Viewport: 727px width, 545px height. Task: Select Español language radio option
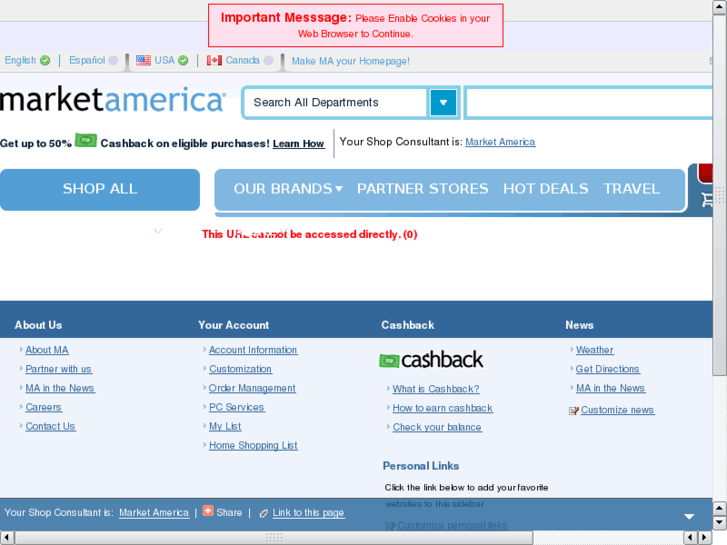[113, 61]
